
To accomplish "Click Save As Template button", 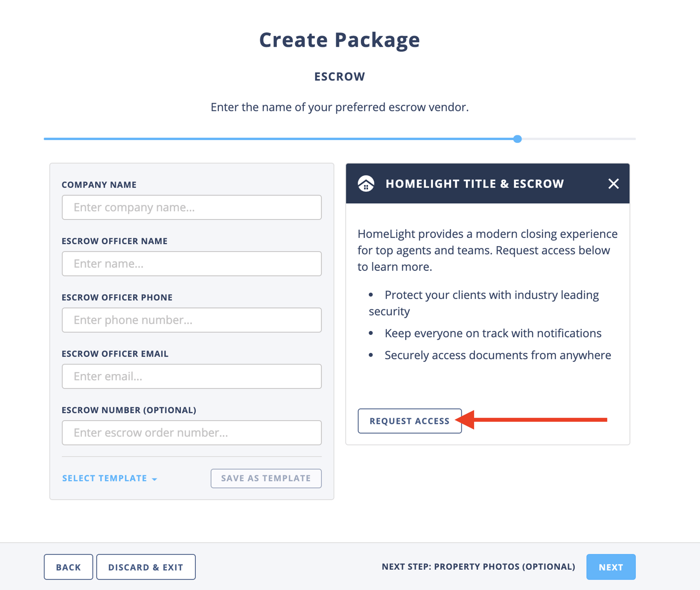I will 266,478.
